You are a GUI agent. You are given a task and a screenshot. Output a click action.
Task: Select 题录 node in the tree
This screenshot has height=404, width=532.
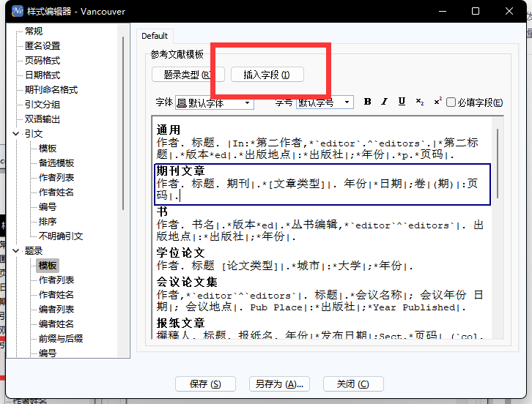(34, 251)
